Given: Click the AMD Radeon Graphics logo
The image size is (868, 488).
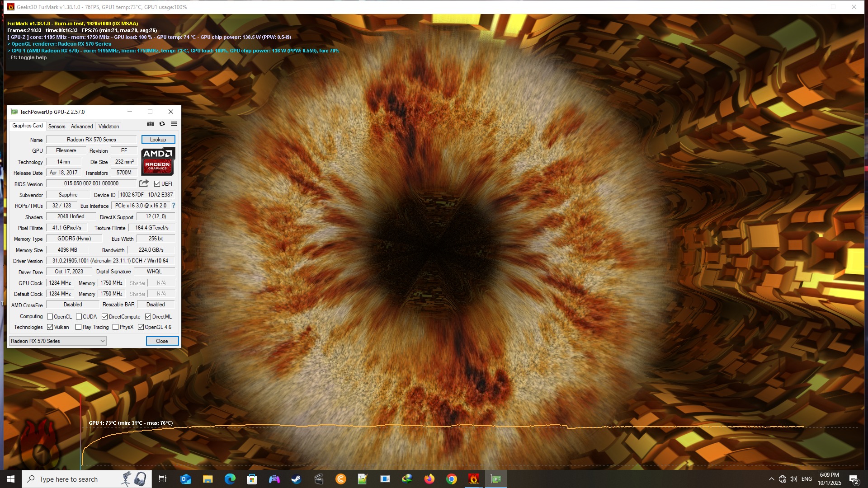Looking at the screenshot, I should point(158,161).
